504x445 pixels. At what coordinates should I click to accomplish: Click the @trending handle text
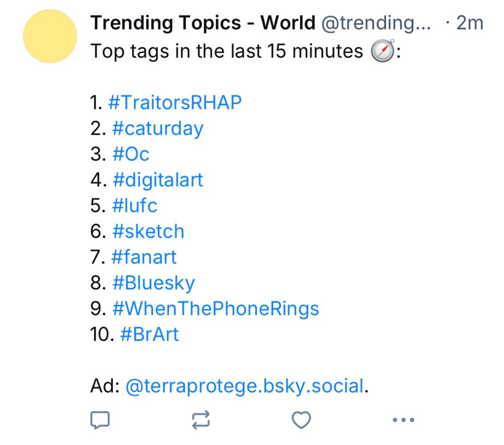point(375,23)
